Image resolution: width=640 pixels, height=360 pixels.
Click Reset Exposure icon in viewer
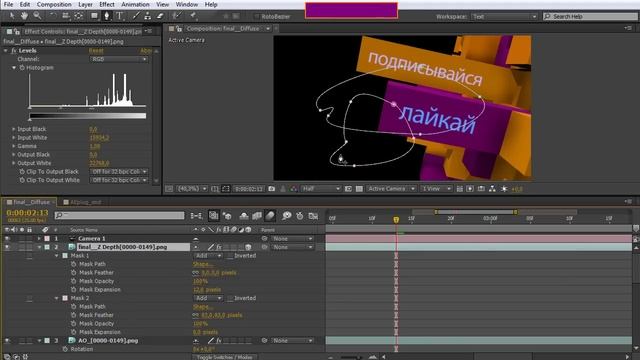click(x=504, y=189)
